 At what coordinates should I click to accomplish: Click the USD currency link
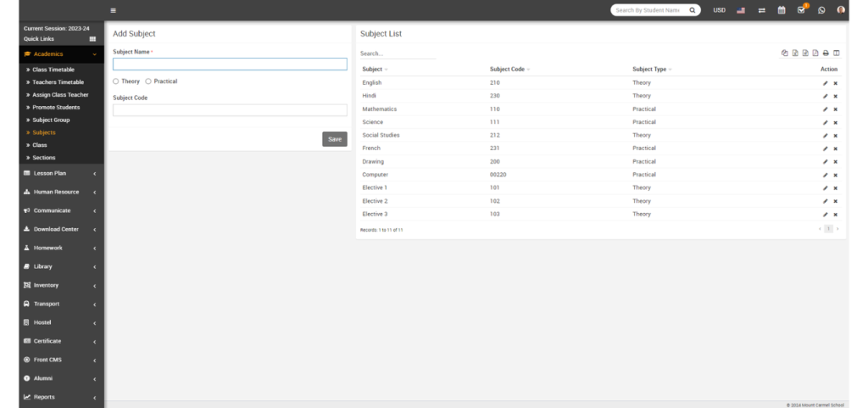719,10
